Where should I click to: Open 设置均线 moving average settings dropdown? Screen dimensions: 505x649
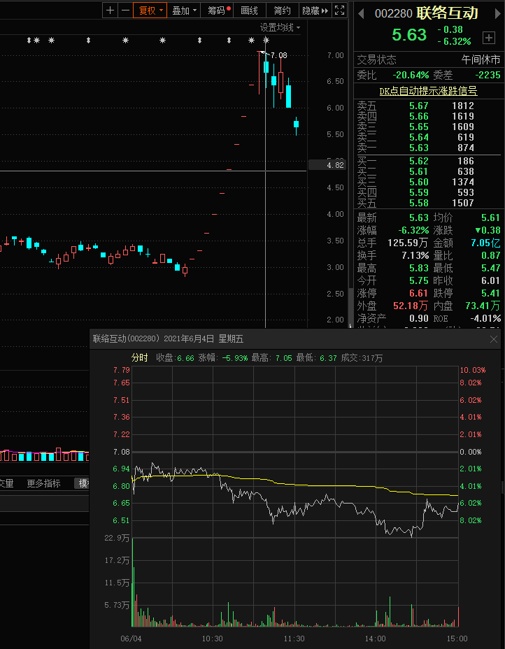point(280,28)
